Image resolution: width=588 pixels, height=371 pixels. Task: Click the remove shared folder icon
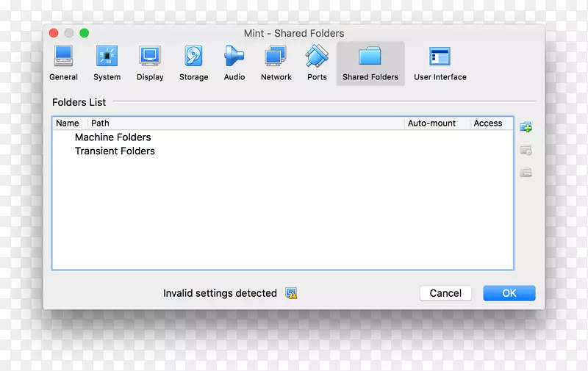[526, 173]
